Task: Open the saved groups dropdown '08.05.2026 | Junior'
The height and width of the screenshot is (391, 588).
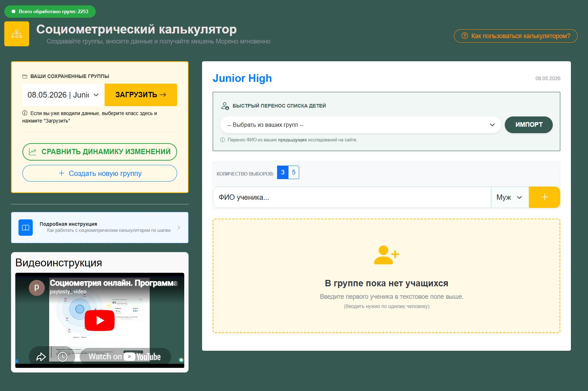Action: 63,95
